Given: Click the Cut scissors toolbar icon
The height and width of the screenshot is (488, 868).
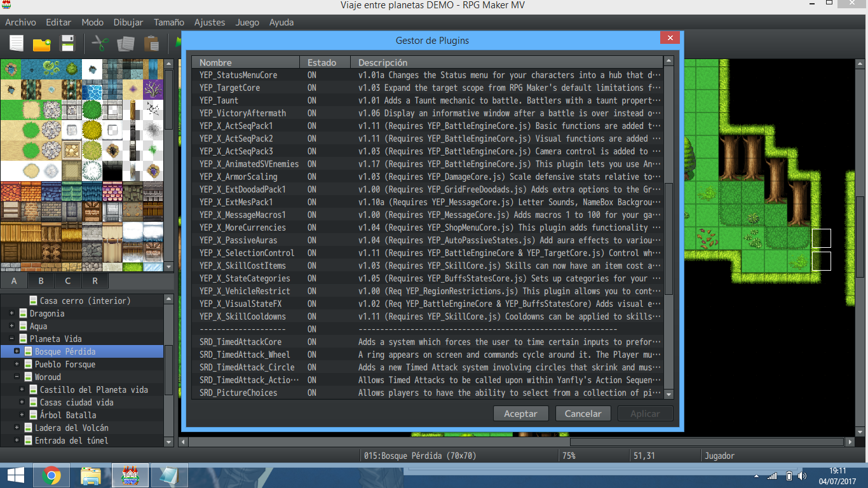Looking at the screenshot, I should pos(100,43).
